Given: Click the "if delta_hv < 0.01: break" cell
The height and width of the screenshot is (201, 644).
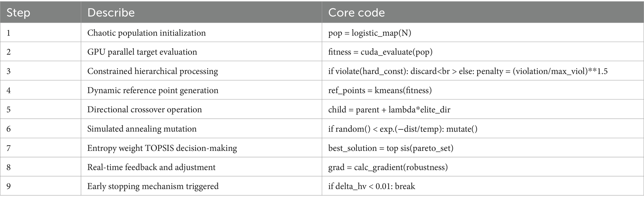Looking at the screenshot, I should (x=371, y=186).
